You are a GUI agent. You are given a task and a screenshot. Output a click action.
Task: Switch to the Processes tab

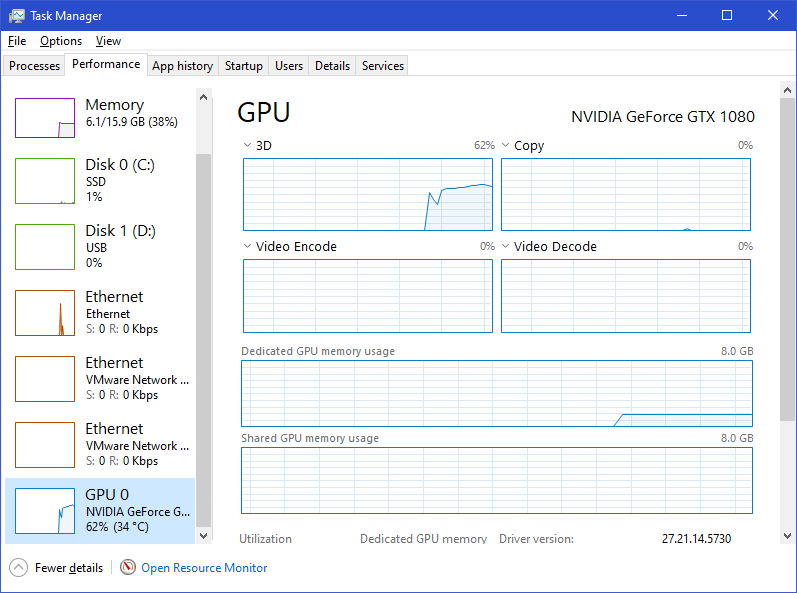point(35,66)
